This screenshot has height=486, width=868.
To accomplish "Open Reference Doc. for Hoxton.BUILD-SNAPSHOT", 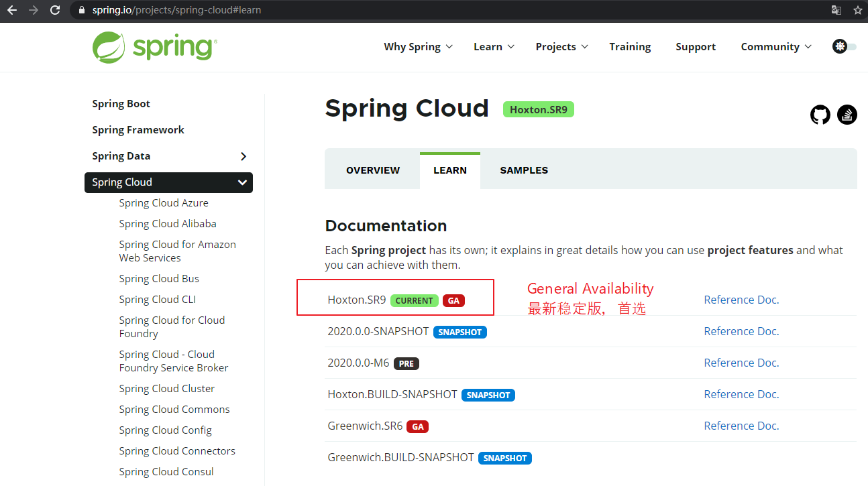I will (741, 394).
